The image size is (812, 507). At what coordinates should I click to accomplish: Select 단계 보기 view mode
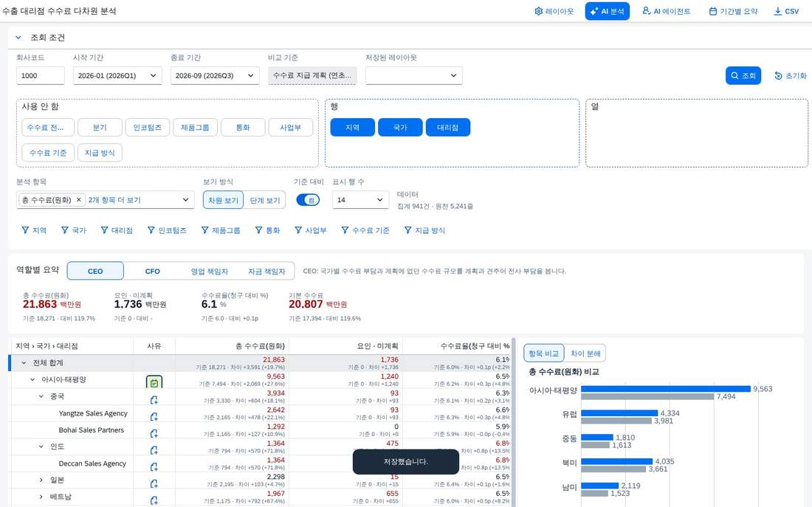coord(264,201)
